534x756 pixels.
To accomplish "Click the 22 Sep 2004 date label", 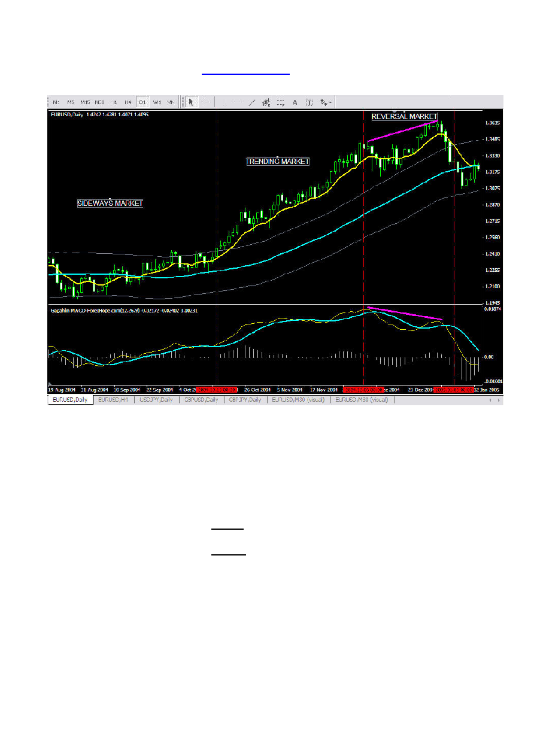I will (x=159, y=389).
